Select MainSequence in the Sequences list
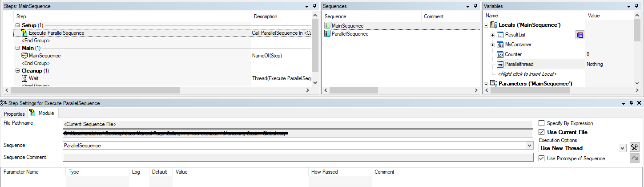Image resolution: width=644 pixels, height=187 pixels. (x=347, y=26)
